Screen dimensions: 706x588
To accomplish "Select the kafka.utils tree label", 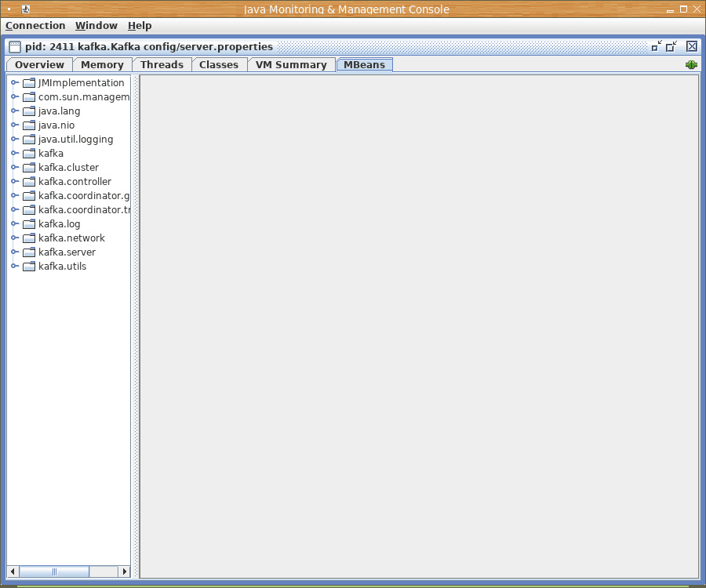I will point(63,266).
